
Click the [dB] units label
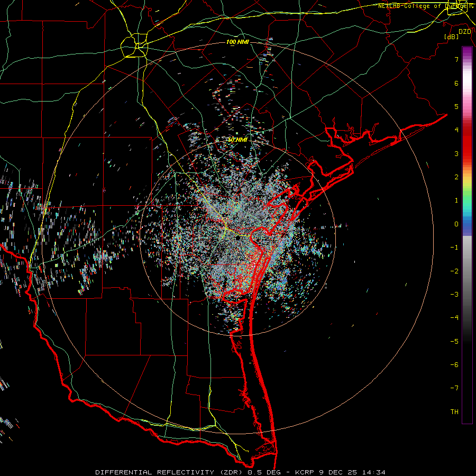coord(452,36)
